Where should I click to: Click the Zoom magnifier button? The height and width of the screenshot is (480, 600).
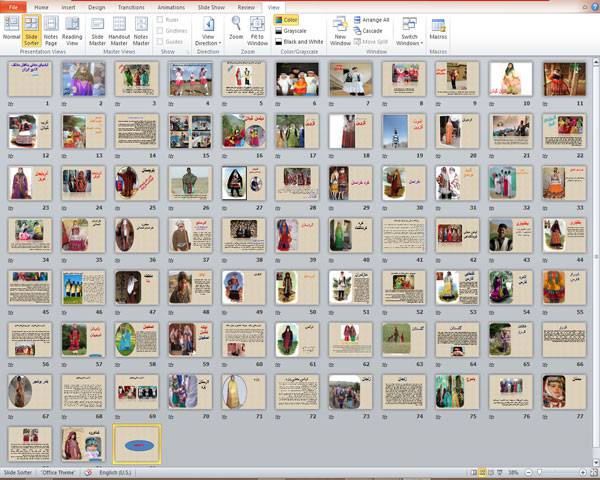point(236,28)
